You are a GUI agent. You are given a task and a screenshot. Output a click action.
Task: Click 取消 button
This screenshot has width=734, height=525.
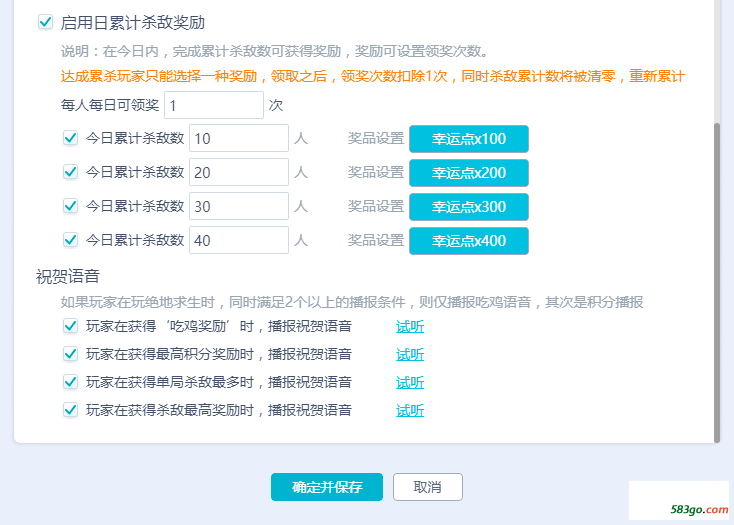coord(427,487)
